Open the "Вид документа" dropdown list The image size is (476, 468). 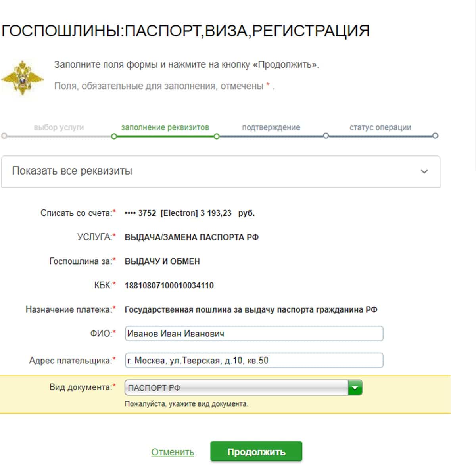pyautogui.click(x=244, y=388)
